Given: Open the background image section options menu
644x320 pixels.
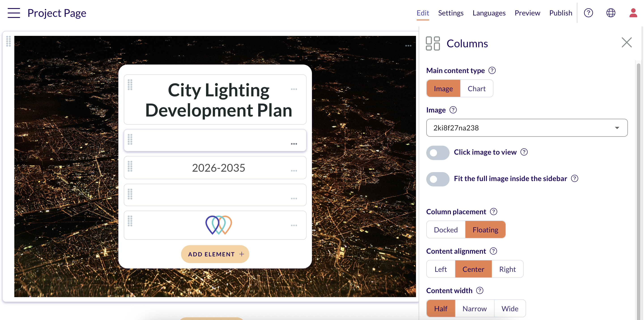Looking at the screenshot, I should (x=408, y=46).
